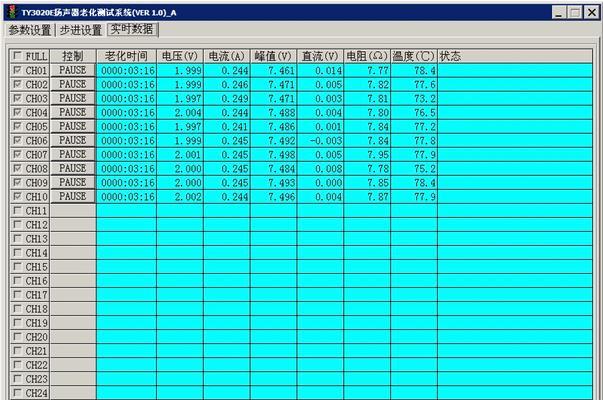
Task: Enable the CH20 channel checkbox
Action: click(x=17, y=337)
